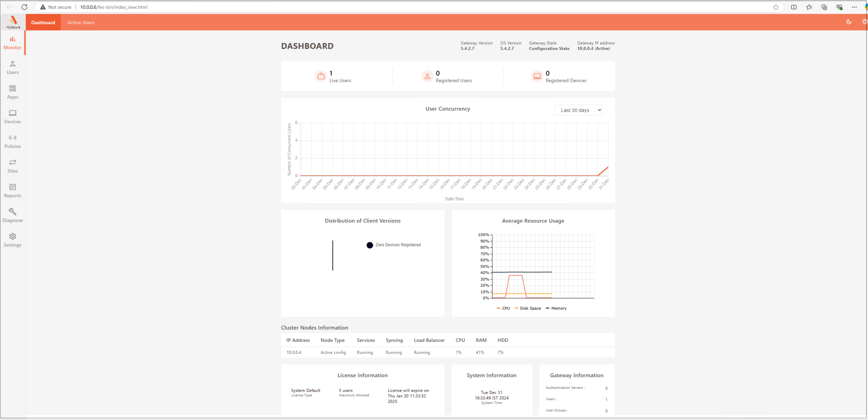This screenshot has height=420, width=868.
Task: Toggle Memory series in resource legend
Action: [x=556, y=308]
